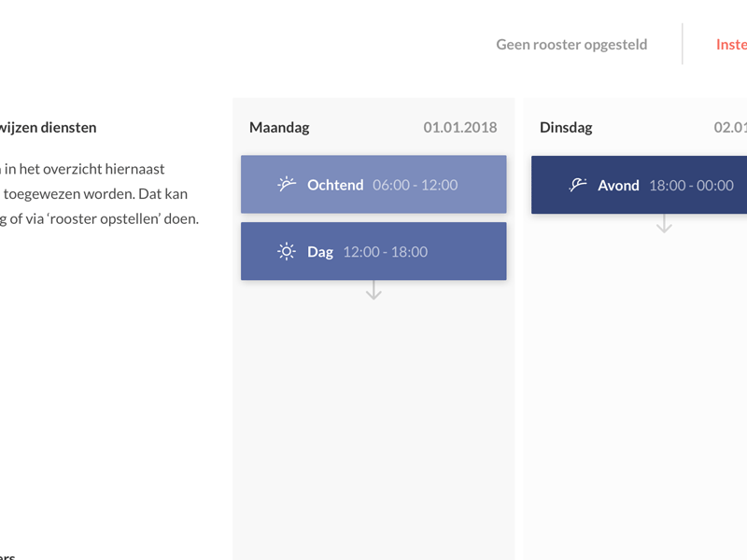Screen dimensions: 747x560
Task: Click the Maandag column header
Action: pos(279,127)
